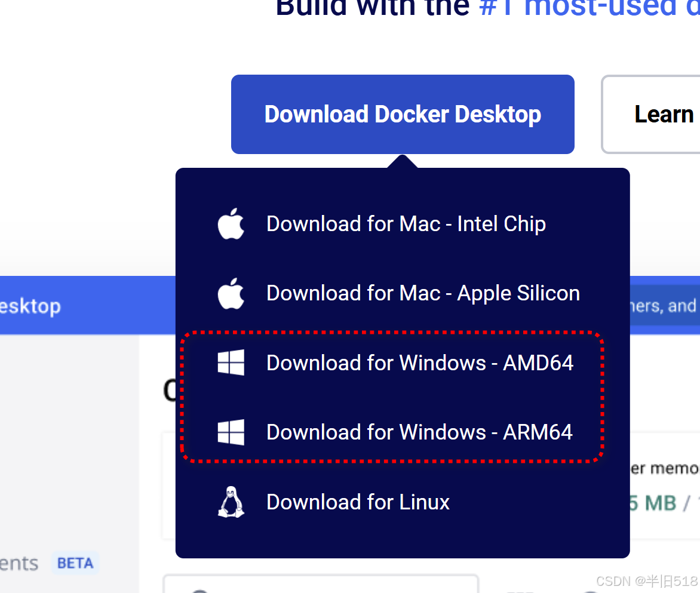Click the Windows logo next to ARM64
700x593 pixels.
[231, 432]
